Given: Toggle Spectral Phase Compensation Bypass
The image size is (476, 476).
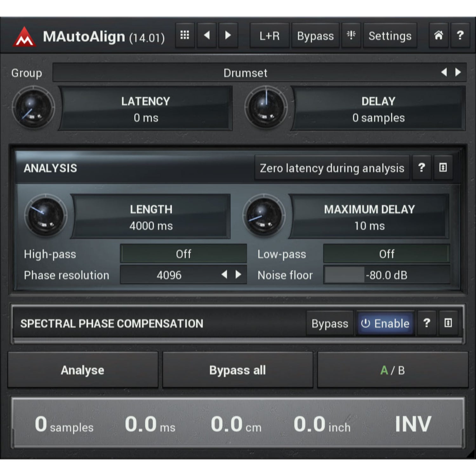Looking at the screenshot, I should [330, 323].
